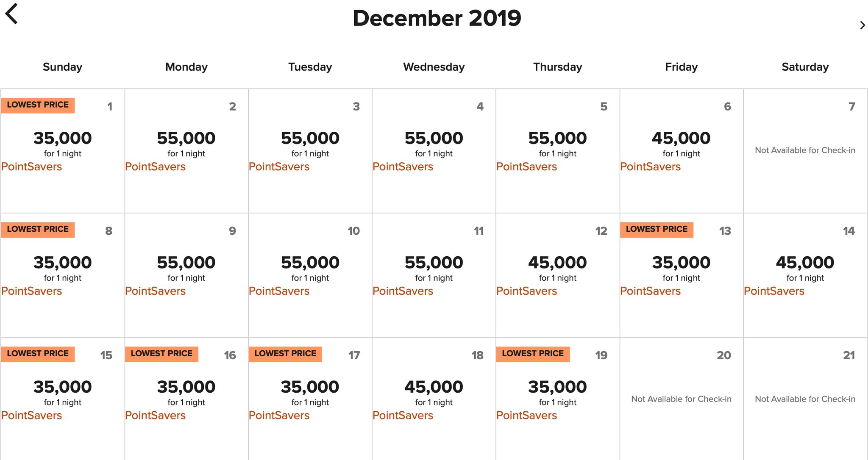Click the Sunday column header

[62, 67]
